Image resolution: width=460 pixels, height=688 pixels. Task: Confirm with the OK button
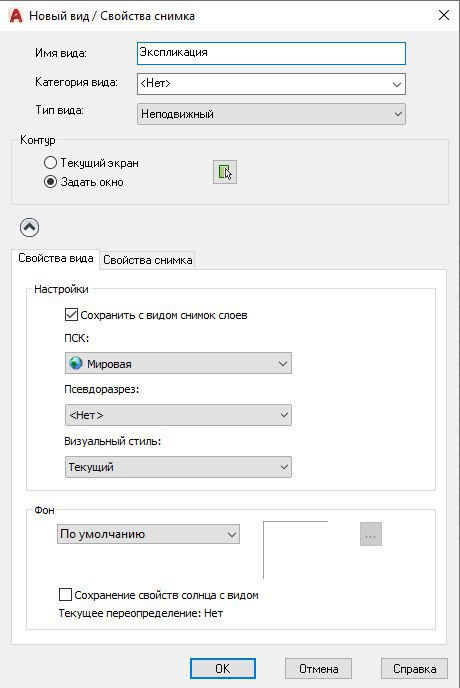(x=223, y=669)
